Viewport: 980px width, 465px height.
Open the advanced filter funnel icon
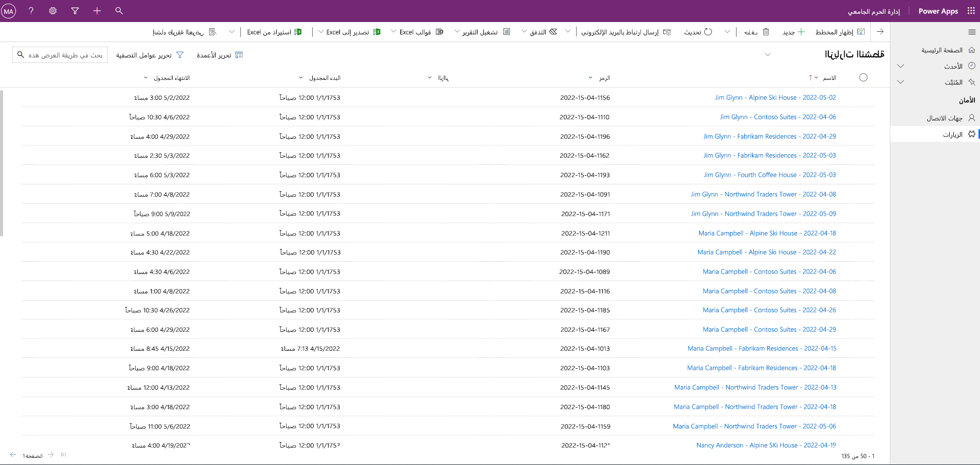click(75, 11)
